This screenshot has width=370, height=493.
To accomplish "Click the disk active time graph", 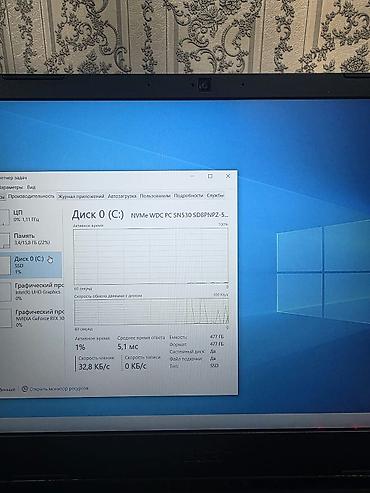I will (x=151, y=256).
